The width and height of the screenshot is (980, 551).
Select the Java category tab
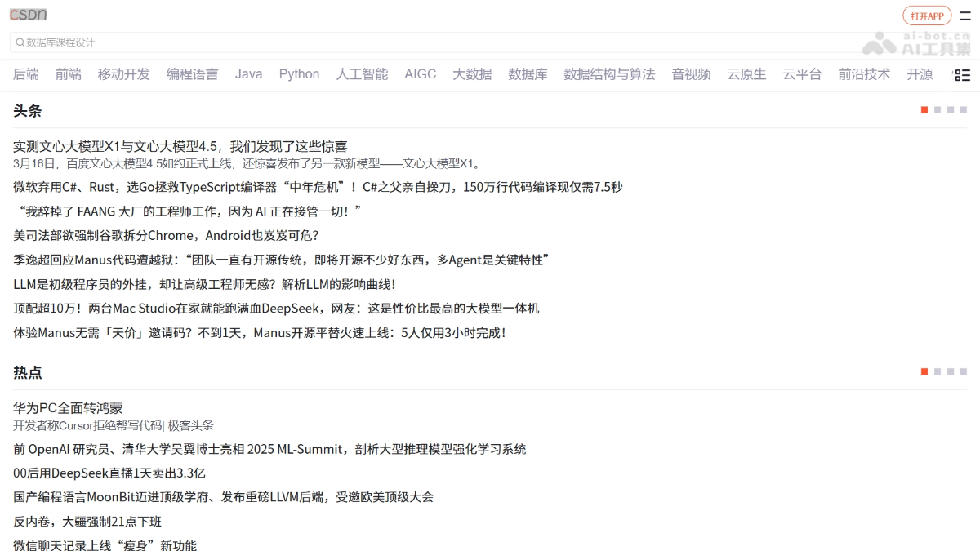point(249,74)
